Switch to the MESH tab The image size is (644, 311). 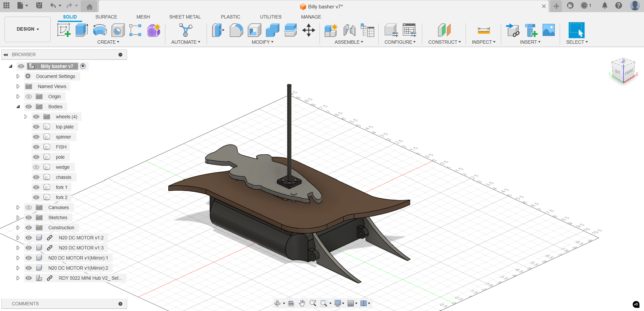[x=143, y=17]
